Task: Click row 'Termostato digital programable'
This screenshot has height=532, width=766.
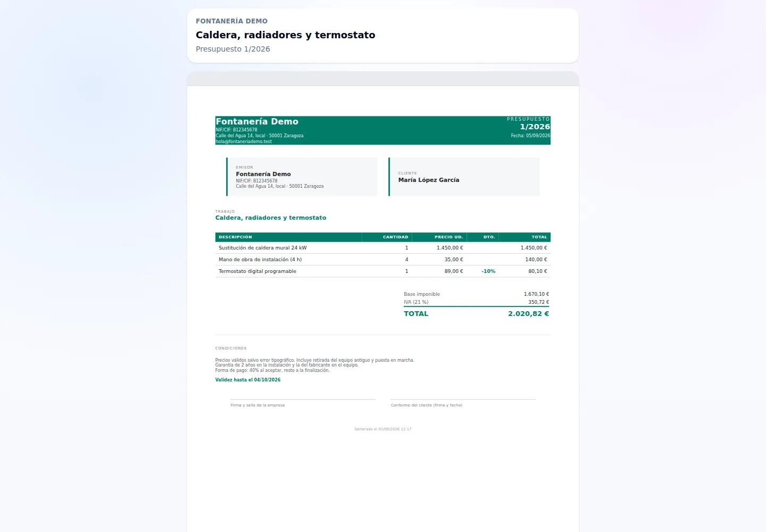Action: pyautogui.click(x=383, y=271)
